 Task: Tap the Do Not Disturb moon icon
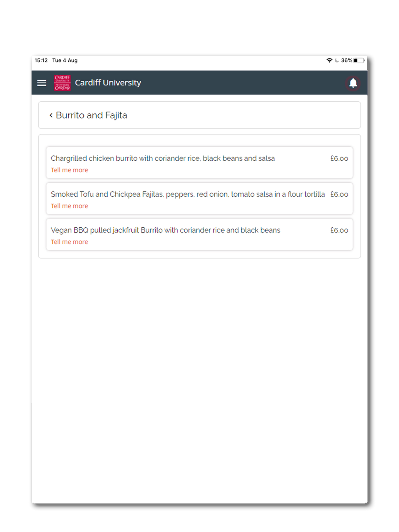337,60
